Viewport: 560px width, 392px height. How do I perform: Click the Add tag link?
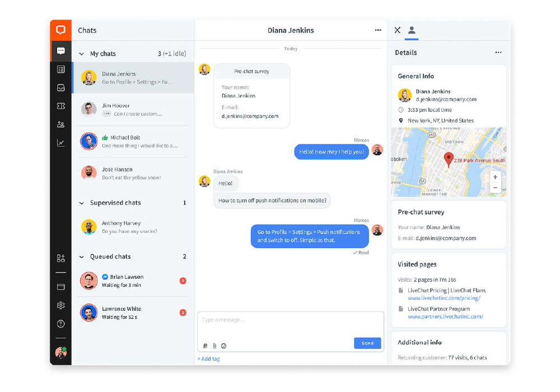[x=209, y=359]
